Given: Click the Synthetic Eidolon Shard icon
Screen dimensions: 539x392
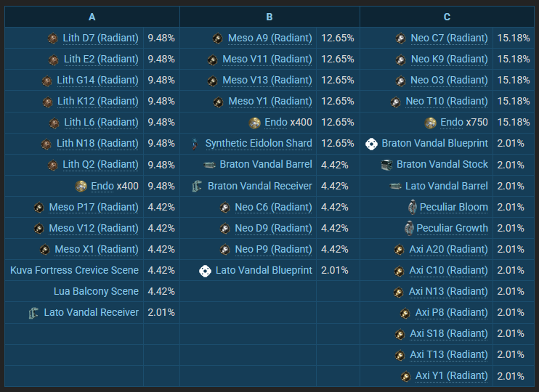Looking at the screenshot, I should tap(195, 144).
